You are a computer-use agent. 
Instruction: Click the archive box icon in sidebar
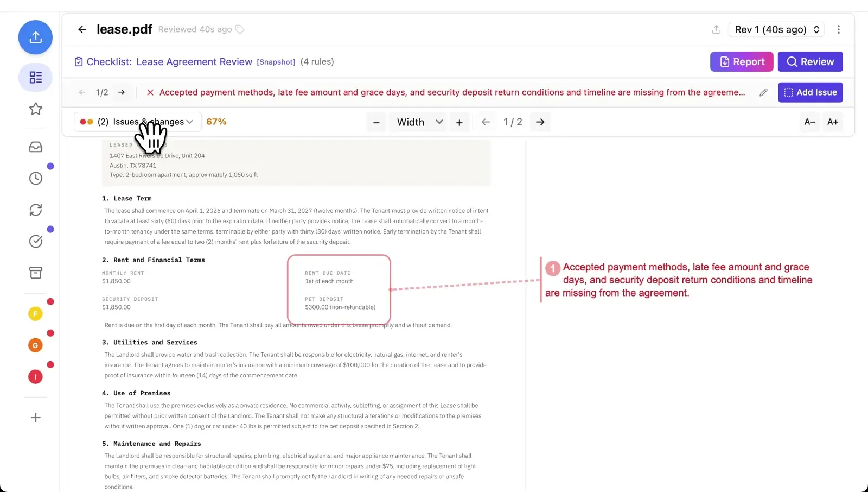[x=36, y=273]
